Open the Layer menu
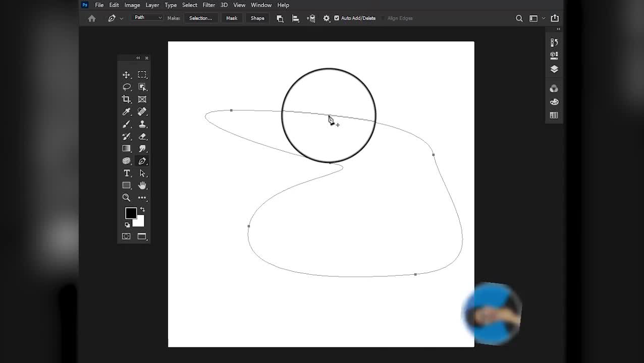Screen dimensions: 644x363 click(x=152, y=5)
